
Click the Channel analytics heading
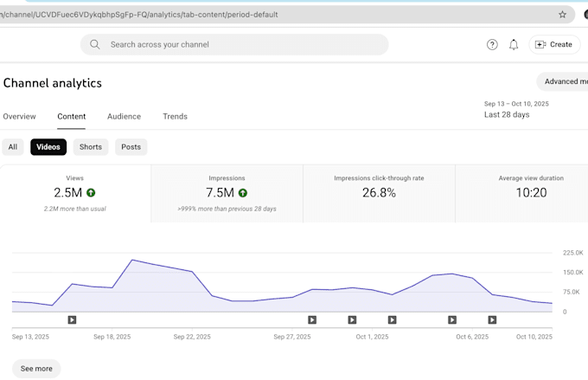click(53, 83)
